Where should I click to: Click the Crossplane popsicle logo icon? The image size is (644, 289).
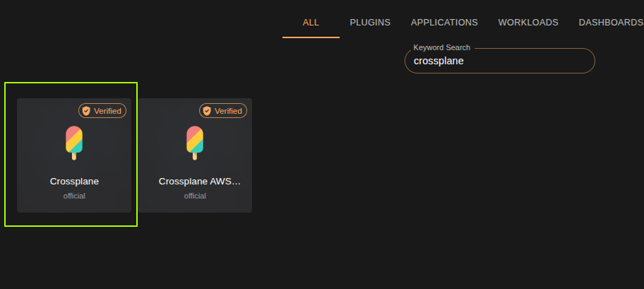[x=74, y=142]
